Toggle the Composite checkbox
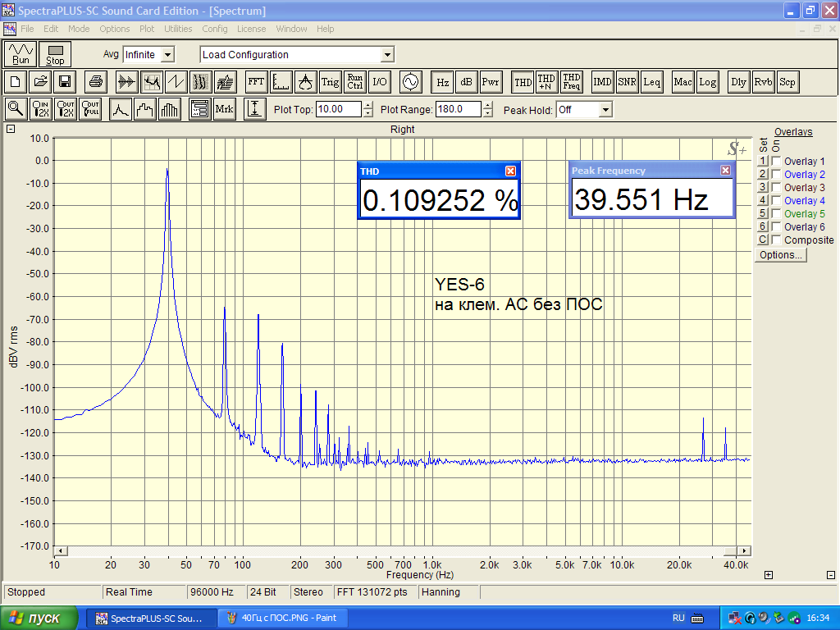 click(776, 240)
